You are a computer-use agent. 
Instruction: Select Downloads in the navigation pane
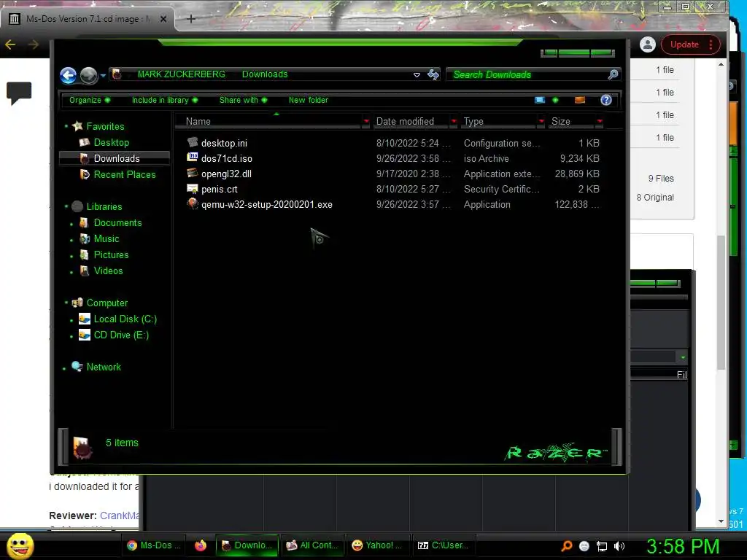click(117, 158)
